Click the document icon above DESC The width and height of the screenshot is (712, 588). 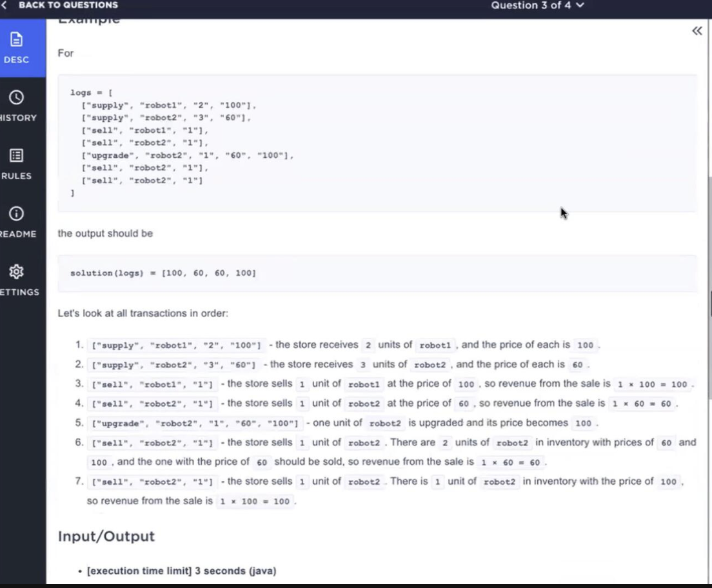(x=16, y=39)
